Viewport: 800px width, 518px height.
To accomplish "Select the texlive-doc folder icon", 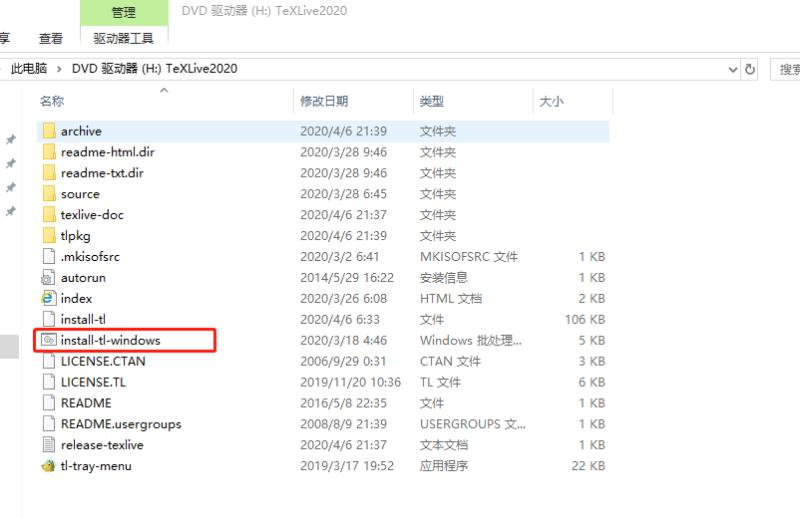I will point(49,215).
